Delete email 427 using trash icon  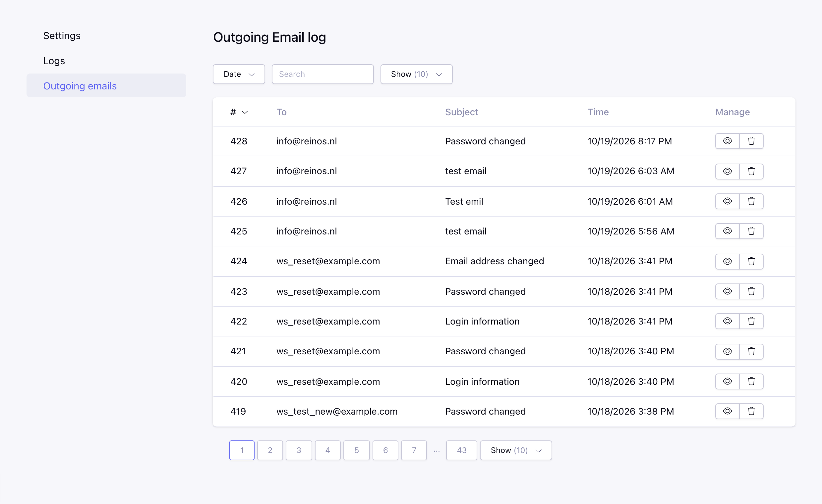click(751, 171)
